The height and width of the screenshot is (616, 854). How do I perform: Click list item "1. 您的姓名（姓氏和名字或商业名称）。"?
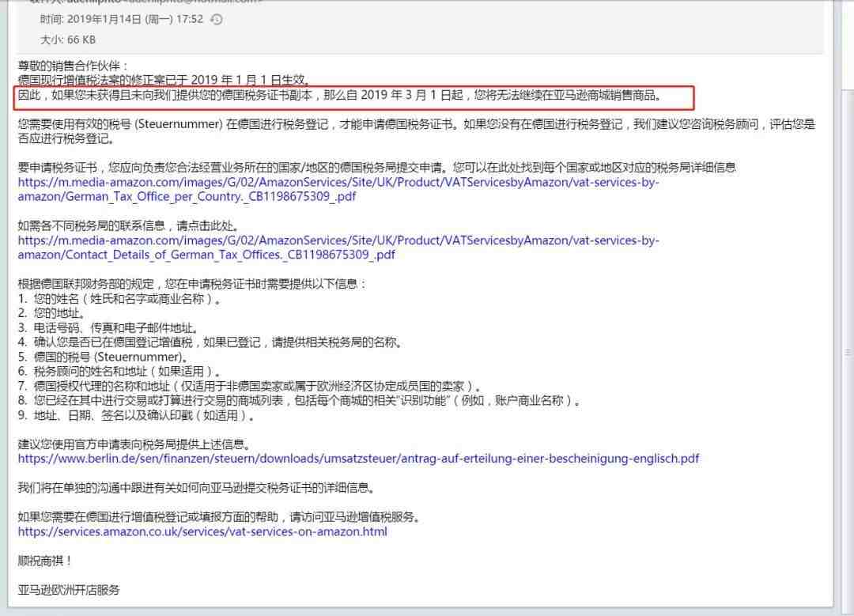pyautogui.click(x=119, y=298)
